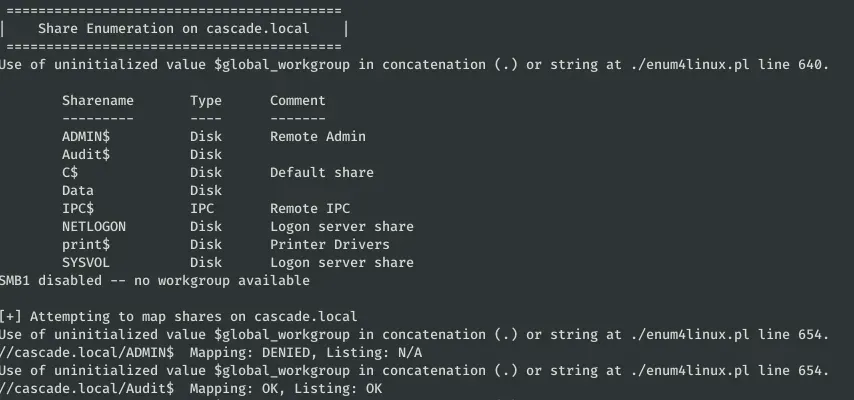Click the SYSVOL share name
Image resolution: width=854 pixels, height=400 pixels.
(x=86, y=263)
